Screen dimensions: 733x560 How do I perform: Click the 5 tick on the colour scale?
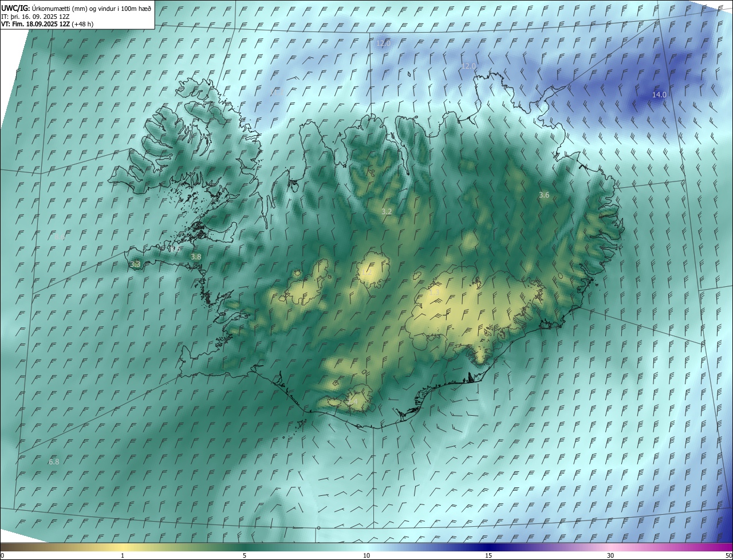pyautogui.click(x=245, y=555)
